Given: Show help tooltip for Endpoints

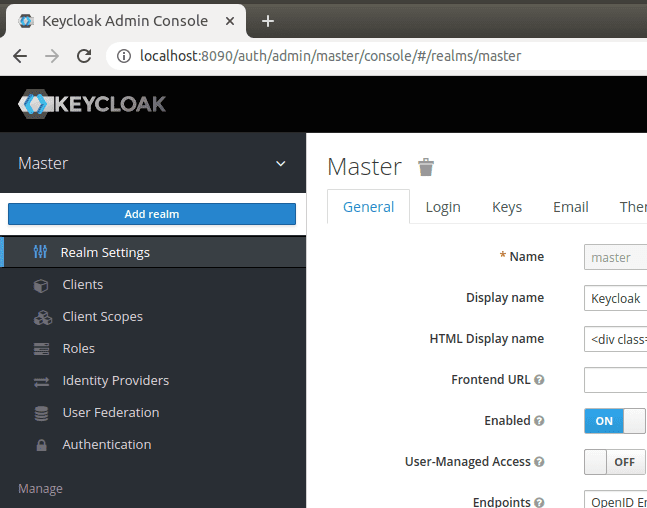Looking at the screenshot, I should [539, 502].
